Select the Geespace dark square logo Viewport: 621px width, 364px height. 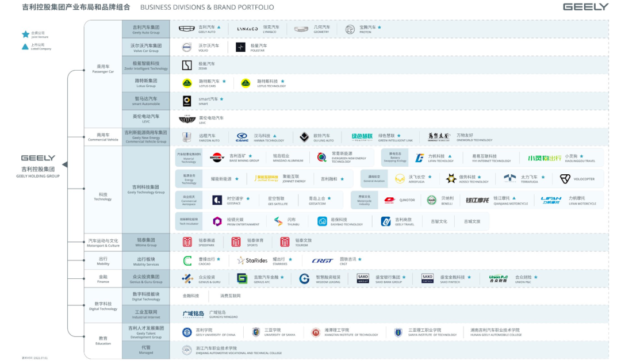pyautogui.click(x=217, y=200)
